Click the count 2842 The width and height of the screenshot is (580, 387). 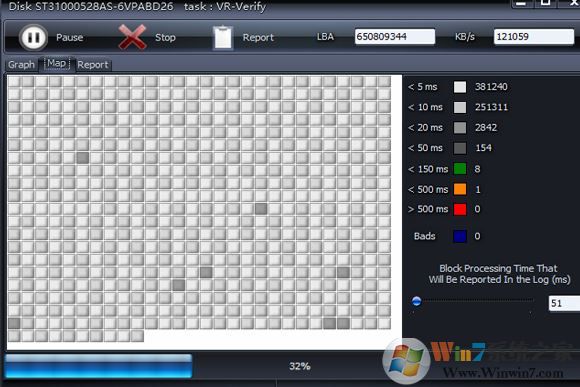[x=486, y=128]
